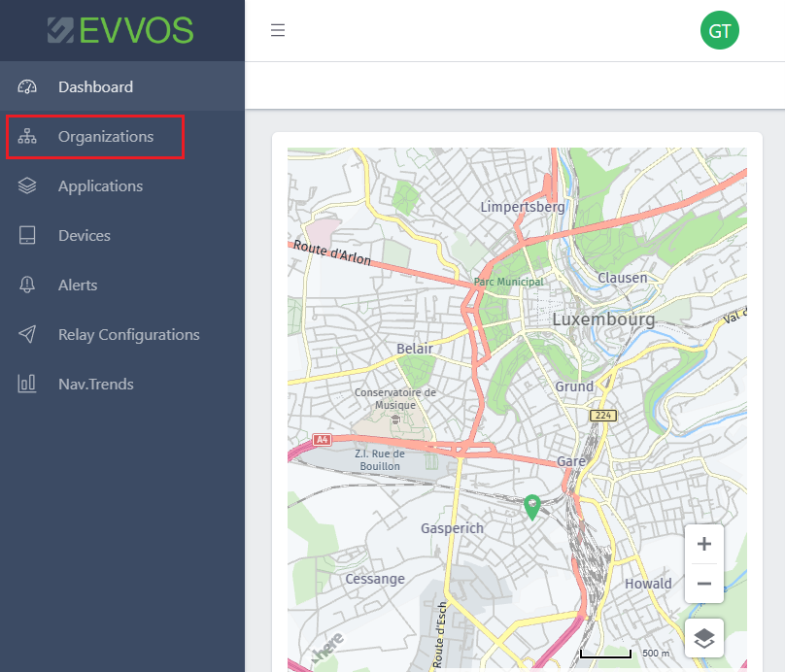
Task: Show the Nav.Trends page
Action: click(122, 384)
